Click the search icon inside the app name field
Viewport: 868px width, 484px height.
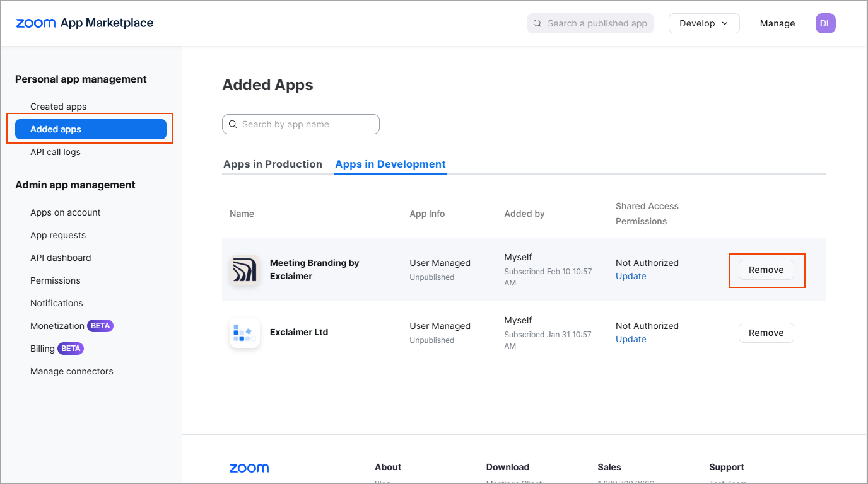(233, 124)
